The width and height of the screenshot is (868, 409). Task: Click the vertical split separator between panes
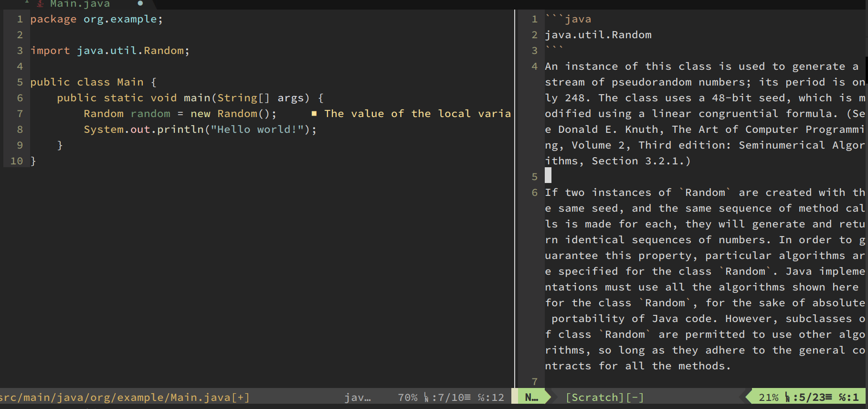click(x=515, y=198)
